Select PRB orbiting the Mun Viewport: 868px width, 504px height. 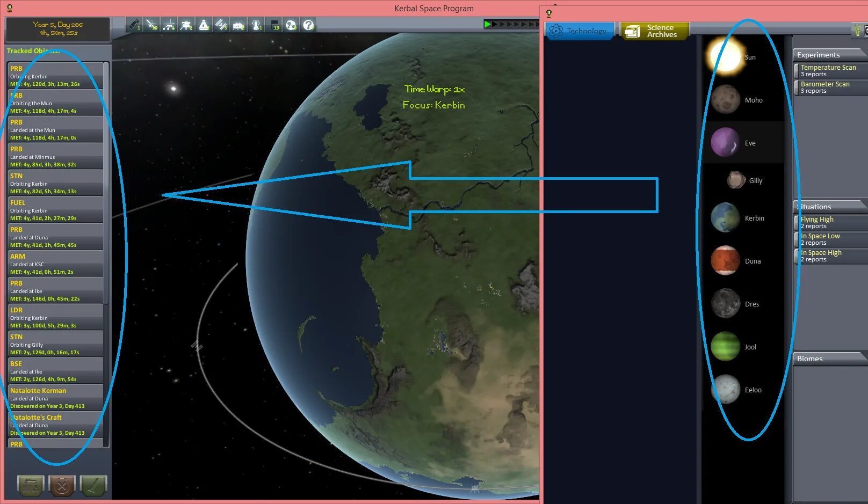[x=55, y=103]
